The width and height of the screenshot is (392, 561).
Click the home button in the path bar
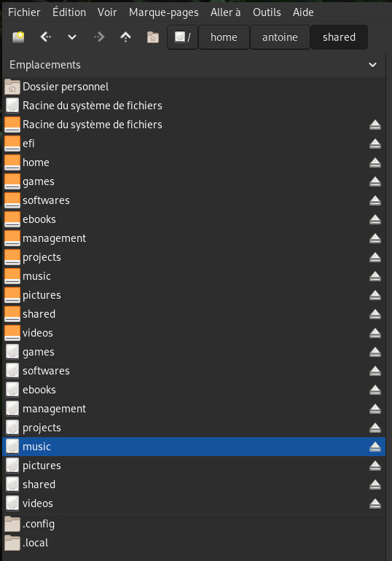[224, 37]
